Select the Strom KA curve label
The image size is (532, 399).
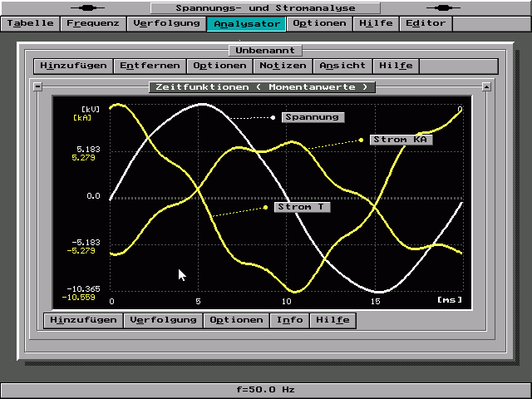pos(401,140)
